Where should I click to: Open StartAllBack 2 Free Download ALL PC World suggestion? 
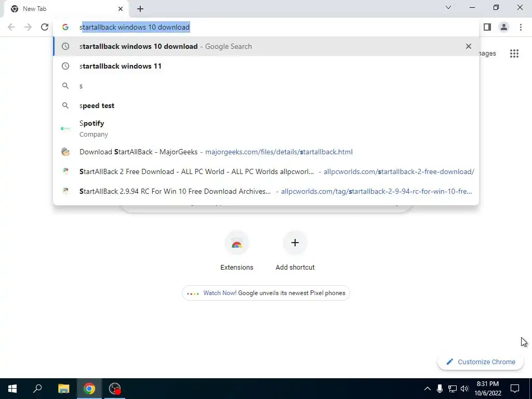(x=266, y=171)
